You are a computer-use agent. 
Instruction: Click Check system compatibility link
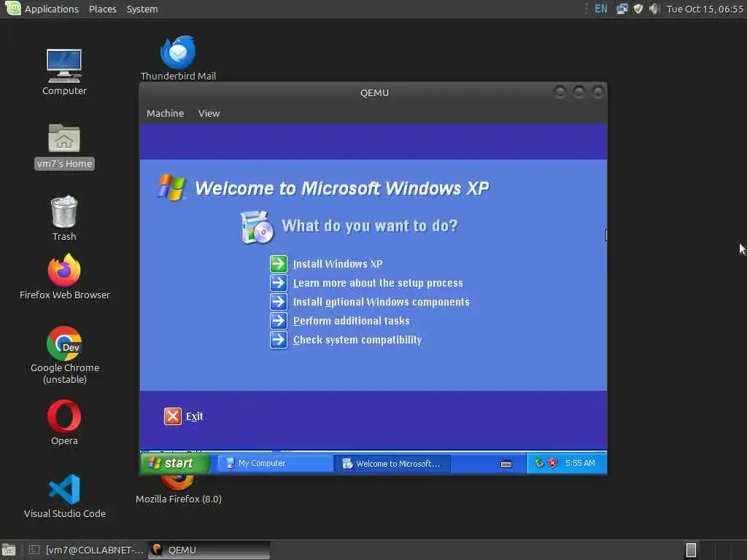(x=357, y=340)
